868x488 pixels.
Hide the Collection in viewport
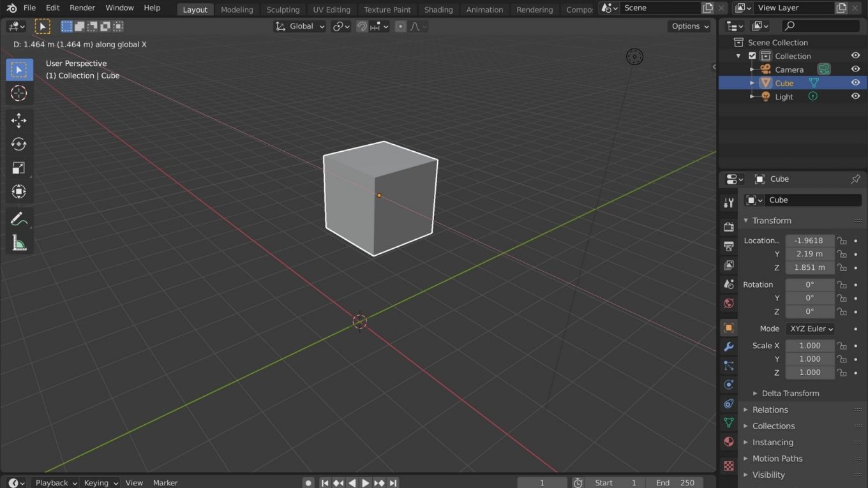point(855,56)
